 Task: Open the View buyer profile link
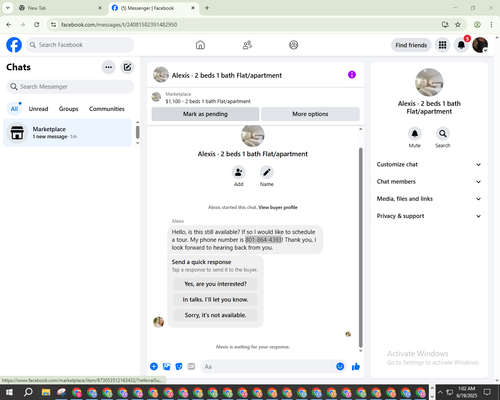point(278,207)
